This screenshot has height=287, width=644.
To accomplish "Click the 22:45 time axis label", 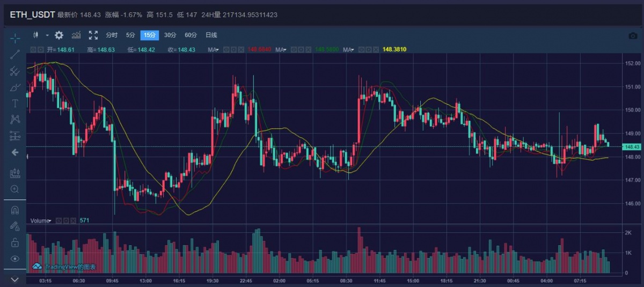I will click(x=246, y=281).
